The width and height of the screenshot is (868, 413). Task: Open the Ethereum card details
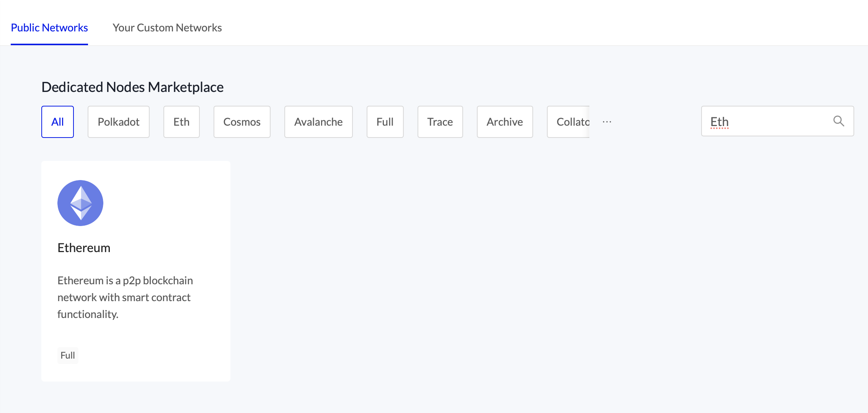136,270
